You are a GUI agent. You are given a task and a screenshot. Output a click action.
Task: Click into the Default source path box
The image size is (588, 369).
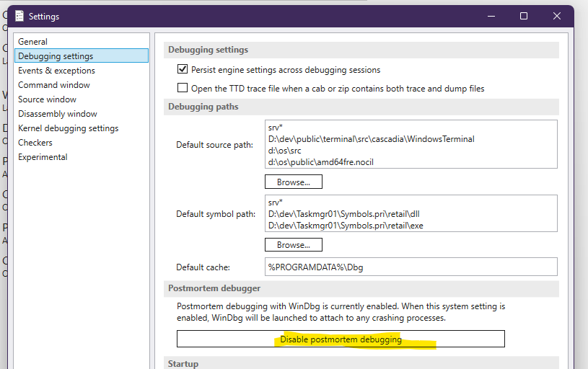point(411,144)
